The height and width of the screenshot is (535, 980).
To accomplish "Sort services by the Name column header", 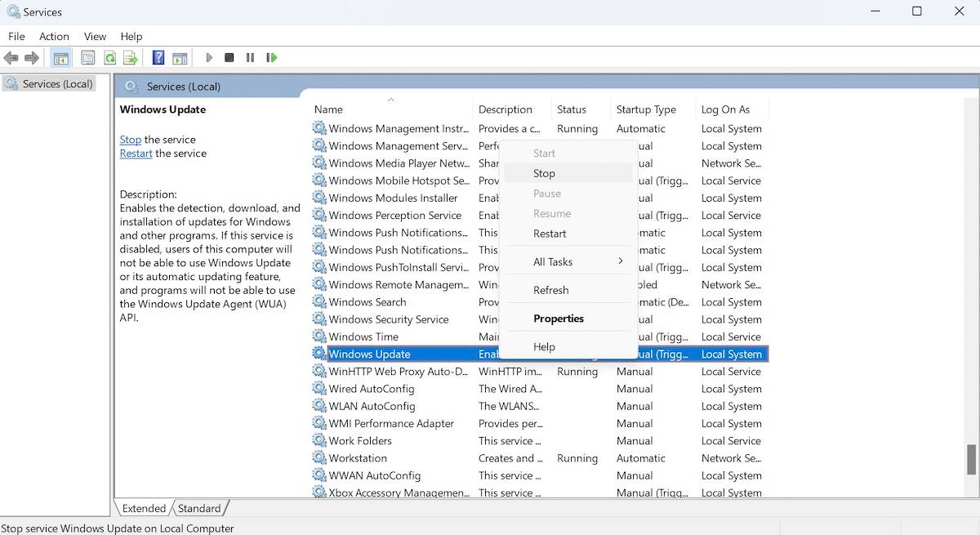I will tap(328, 109).
